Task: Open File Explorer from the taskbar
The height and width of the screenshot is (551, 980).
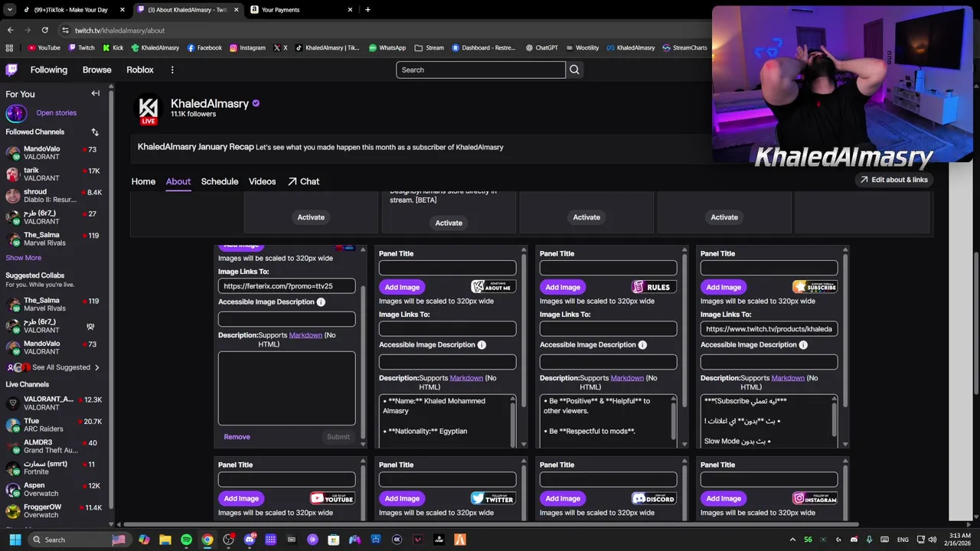Action: coord(165,540)
